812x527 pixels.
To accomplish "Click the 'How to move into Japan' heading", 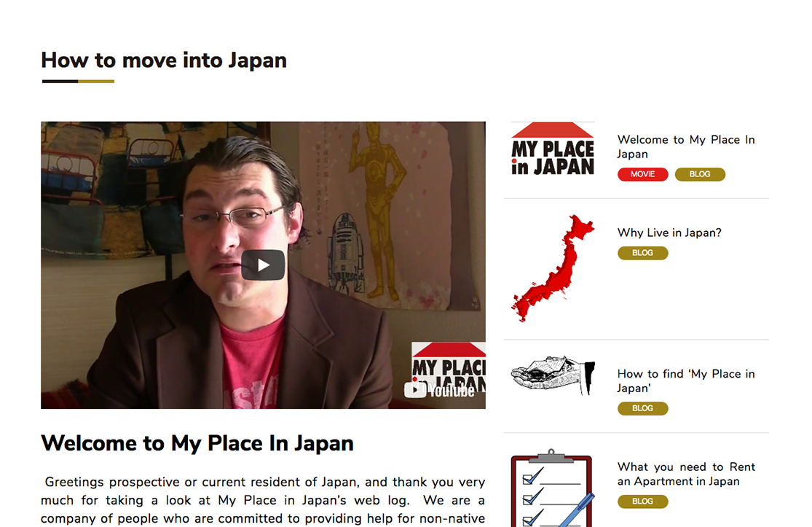I will coord(164,60).
